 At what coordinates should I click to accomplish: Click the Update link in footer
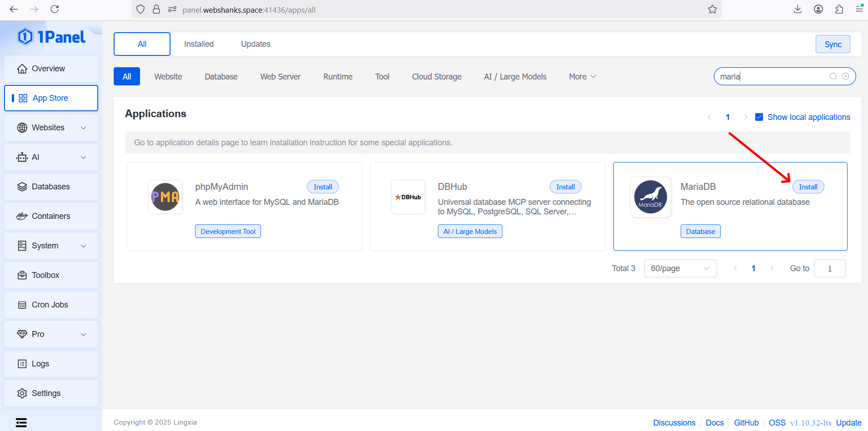849,423
